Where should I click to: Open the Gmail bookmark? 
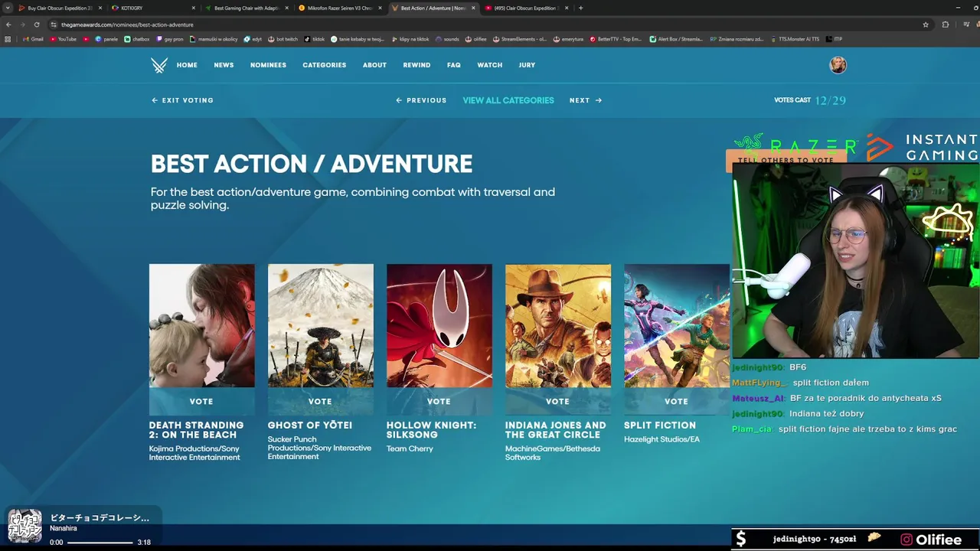tap(33, 39)
